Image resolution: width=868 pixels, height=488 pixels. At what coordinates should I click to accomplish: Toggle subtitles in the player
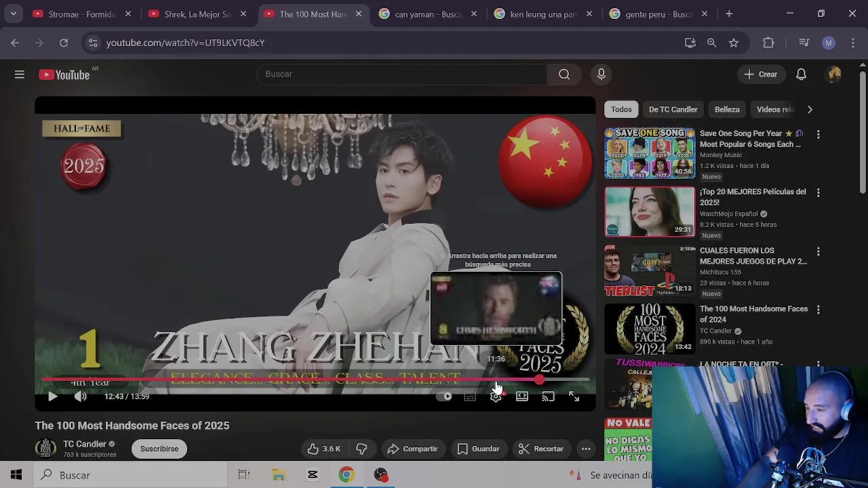coord(470,396)
